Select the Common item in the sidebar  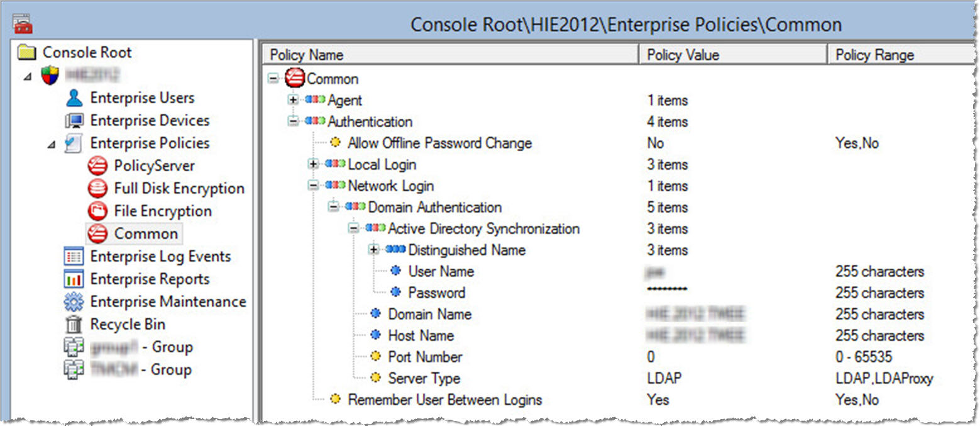(146, 234)
